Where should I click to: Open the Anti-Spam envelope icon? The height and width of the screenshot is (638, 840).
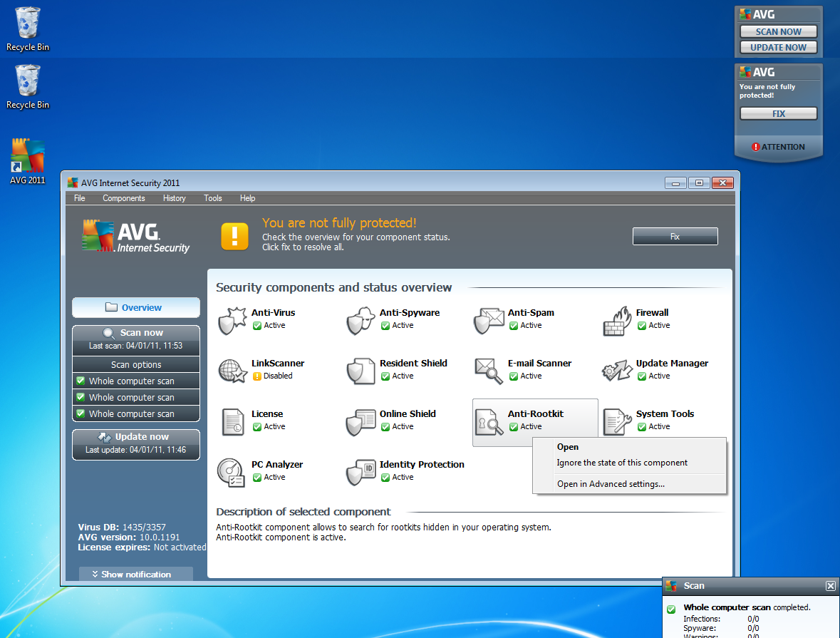489,319
